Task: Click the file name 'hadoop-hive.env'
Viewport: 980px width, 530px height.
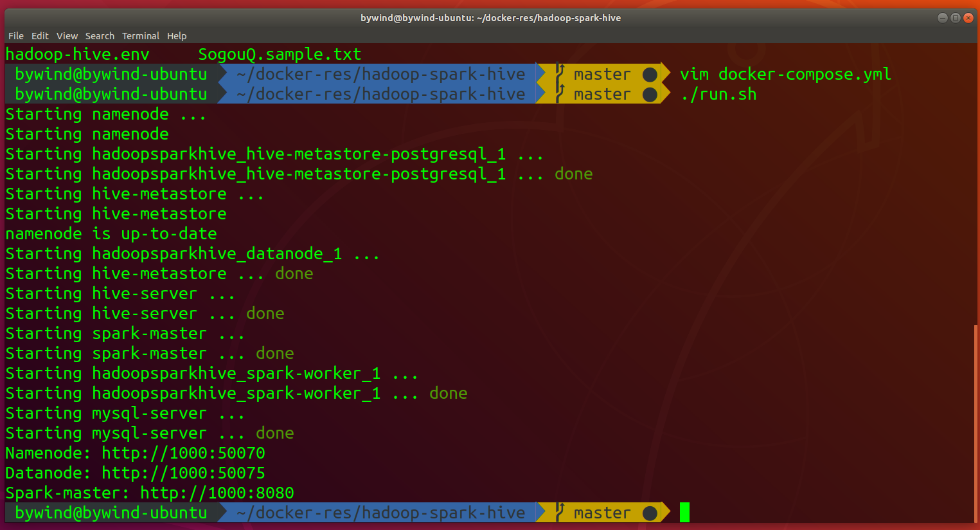Action: [x=77, y=55]
